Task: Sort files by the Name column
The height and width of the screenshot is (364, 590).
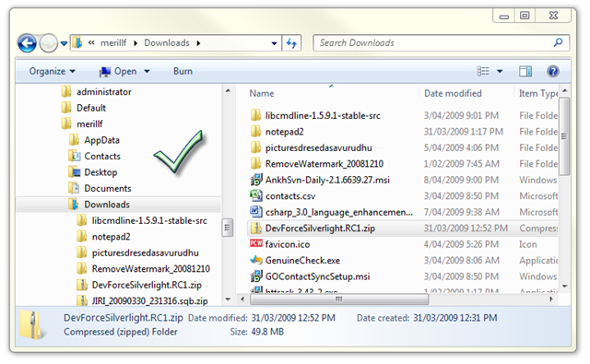Action: (262, 93)
